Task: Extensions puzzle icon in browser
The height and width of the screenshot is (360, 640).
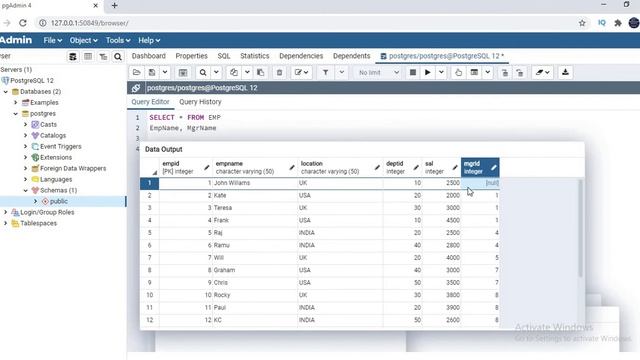Action: [618, 23]
